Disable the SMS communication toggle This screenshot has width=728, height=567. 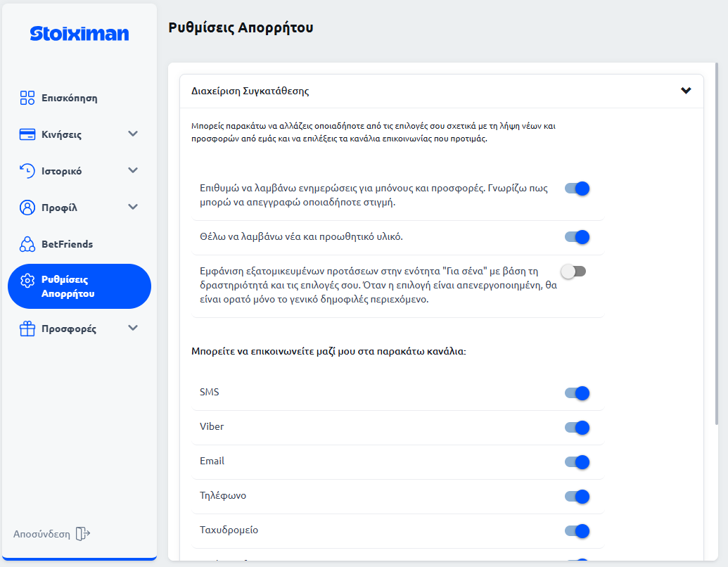[577, 393]
